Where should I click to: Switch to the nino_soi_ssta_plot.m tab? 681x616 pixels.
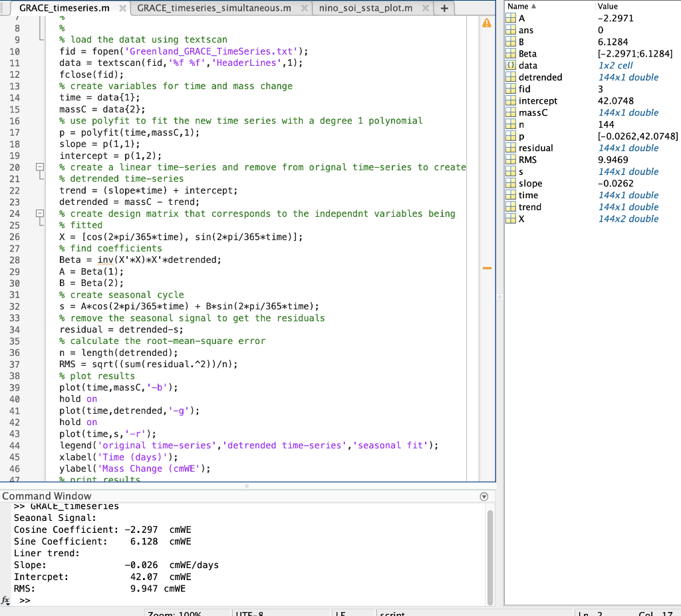(x=365, y=9)
